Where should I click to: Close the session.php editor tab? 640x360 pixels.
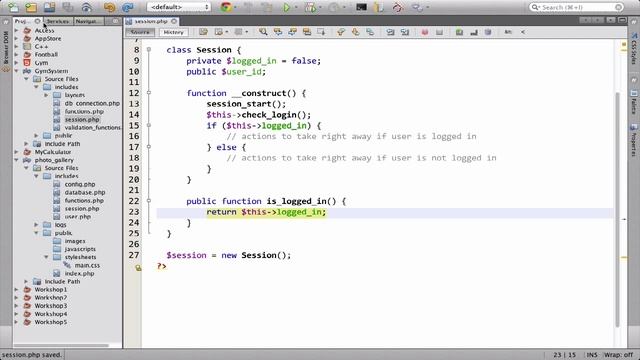[174, 21]
